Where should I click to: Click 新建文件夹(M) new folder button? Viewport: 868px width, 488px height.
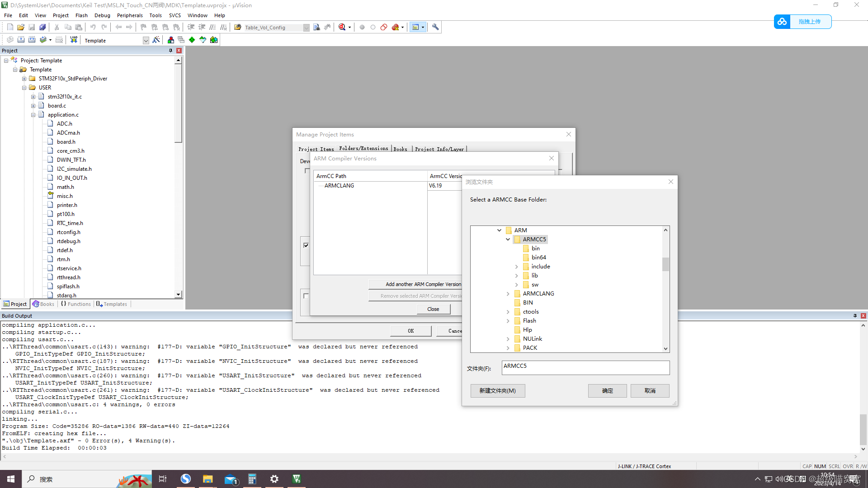tap(497, 391)
